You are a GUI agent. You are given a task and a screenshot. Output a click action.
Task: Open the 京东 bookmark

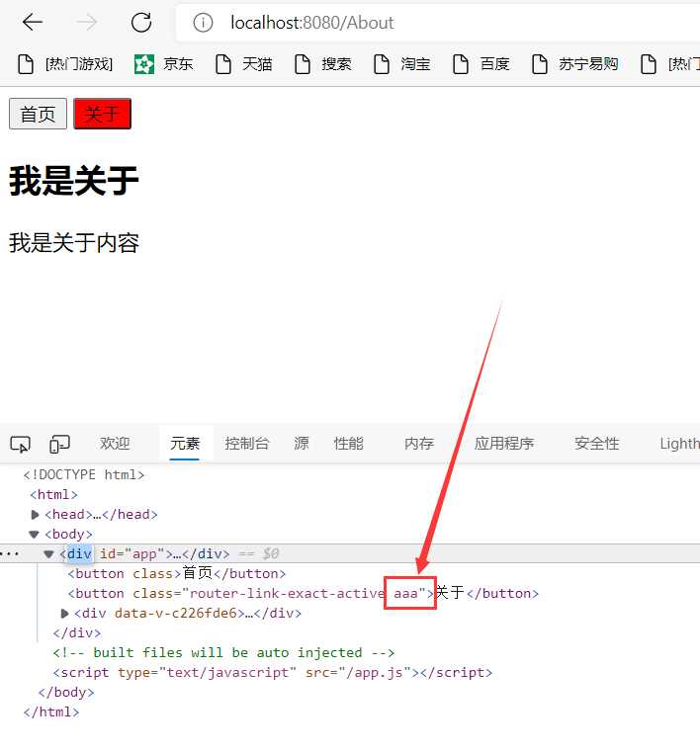point(164,64)
